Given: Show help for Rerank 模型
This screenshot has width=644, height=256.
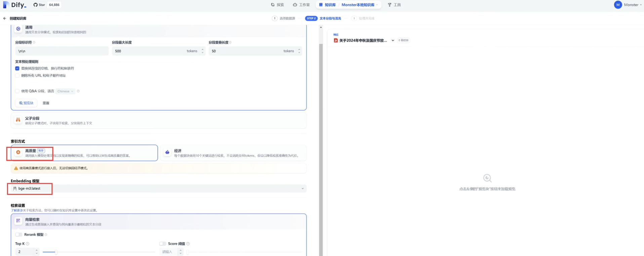Looking at the screenshot, I should pyautogui.click(x=46, y=234).
